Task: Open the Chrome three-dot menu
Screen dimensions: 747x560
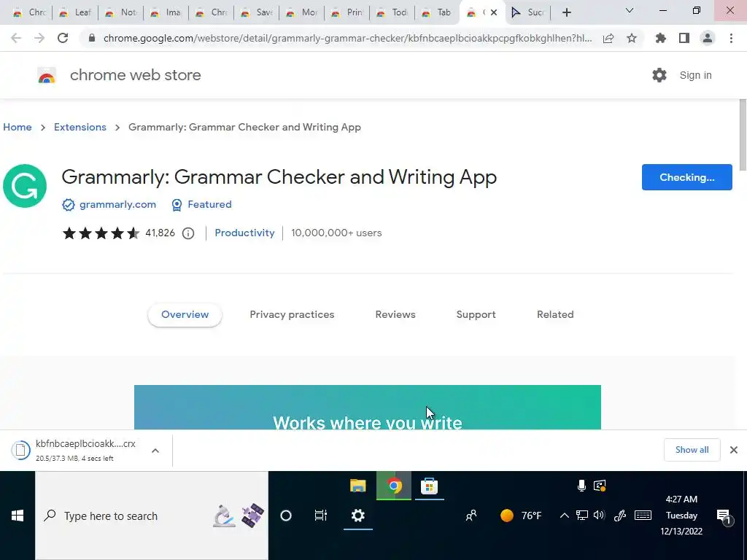Action: pyautogui.click(x=731, y=38)
